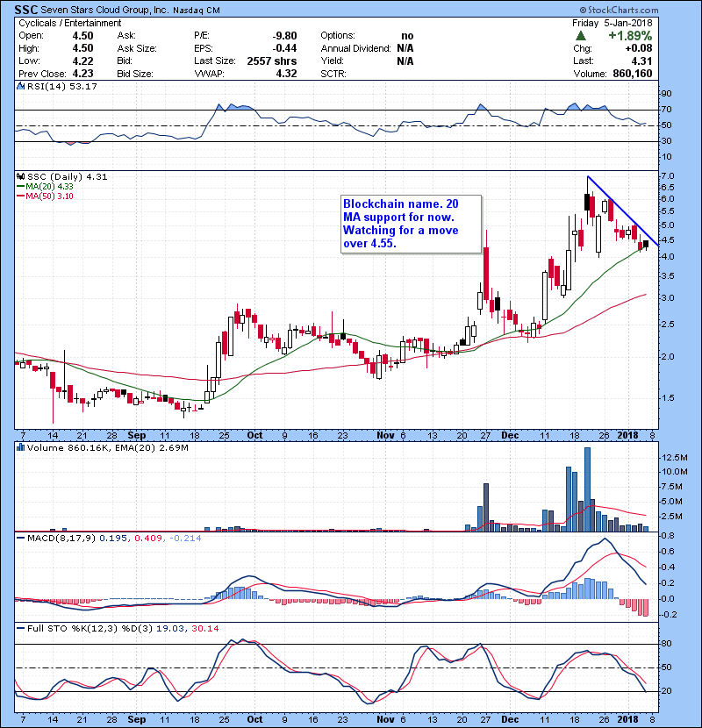Screen dimensions: 702x728
Task: Click the Cyclicals / Entertainment sector label
Action: [69, 23]
